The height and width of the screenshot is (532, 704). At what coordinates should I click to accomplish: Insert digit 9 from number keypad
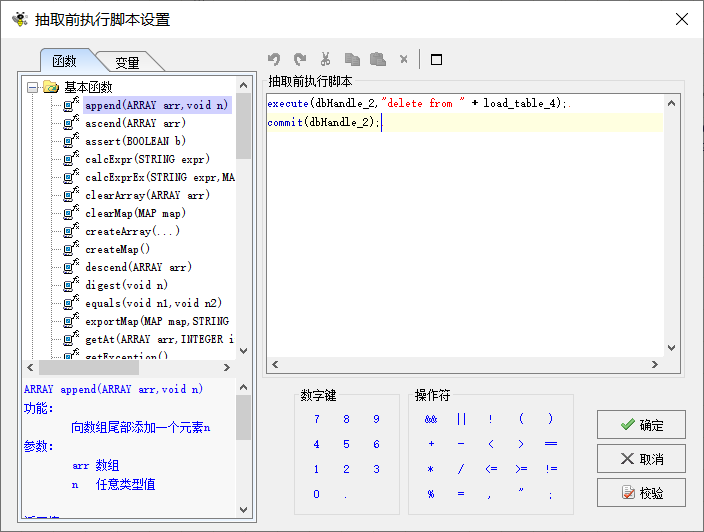click(376, 419)
